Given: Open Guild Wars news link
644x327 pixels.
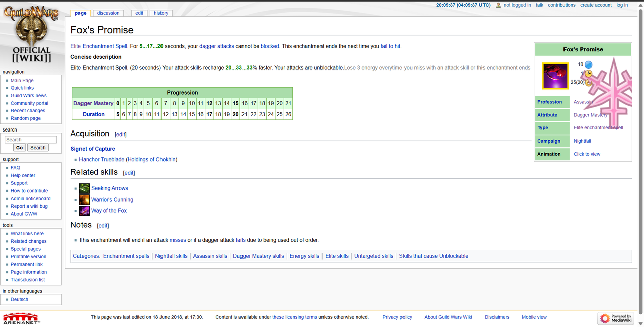Looking at the screenshot, I should [29, 96].
